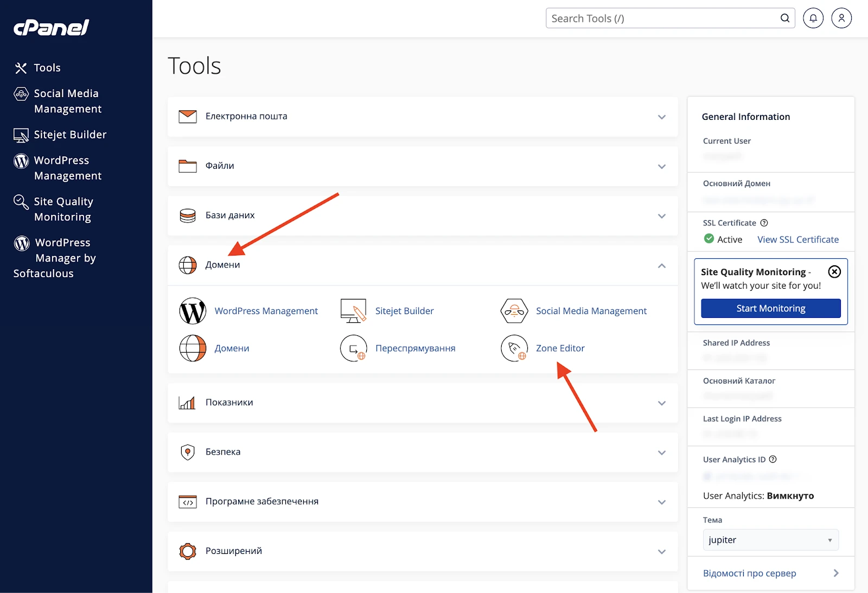Open Sitejet Builder in sidebar
The image size is (868, 593).
(x=70, y=135)
